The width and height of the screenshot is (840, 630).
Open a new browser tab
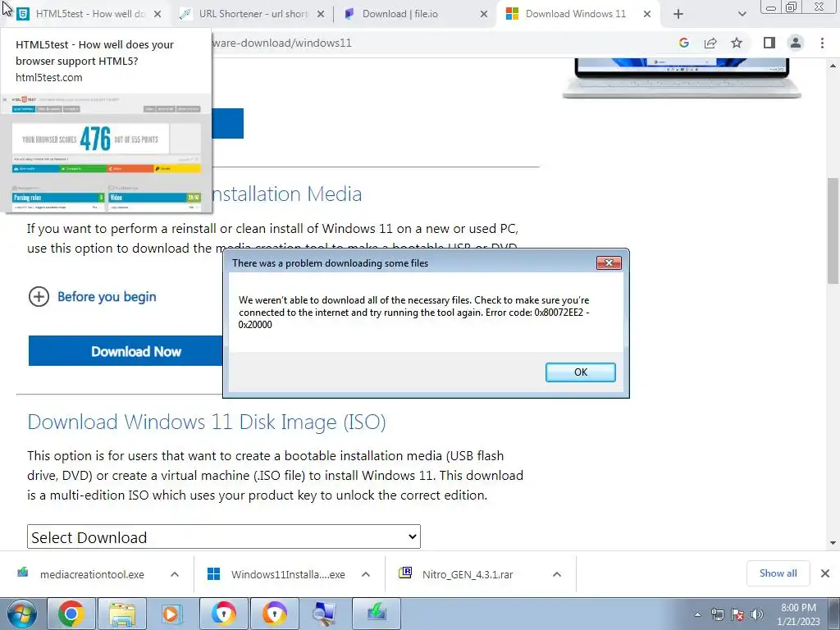pos(678,14)
